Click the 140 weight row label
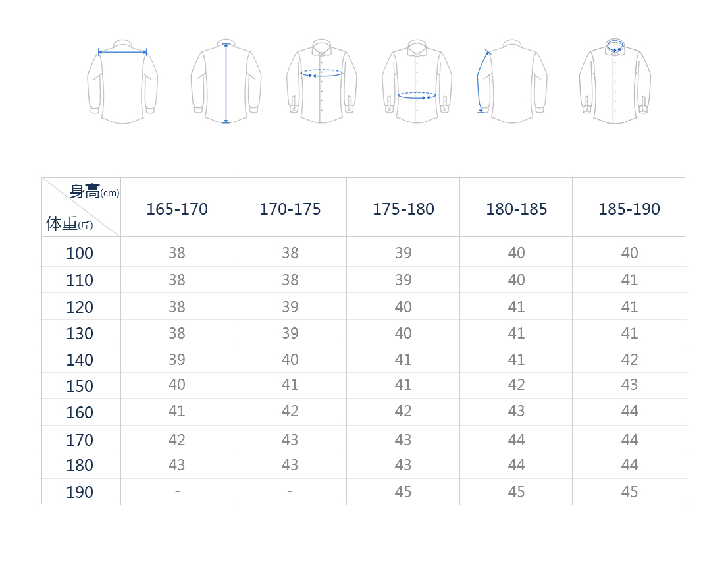 click(80, 360)
